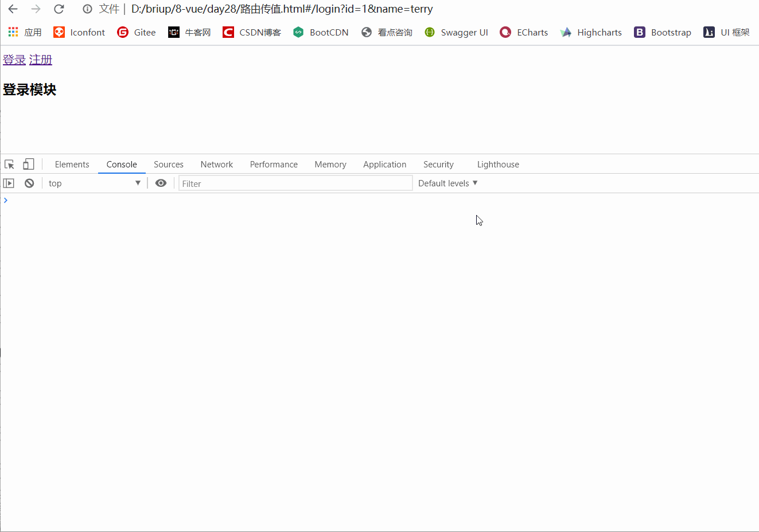The image size is (759, 532).
Task: Show the console sidebar
Action: pyautogui.click(x=9, y=183)
